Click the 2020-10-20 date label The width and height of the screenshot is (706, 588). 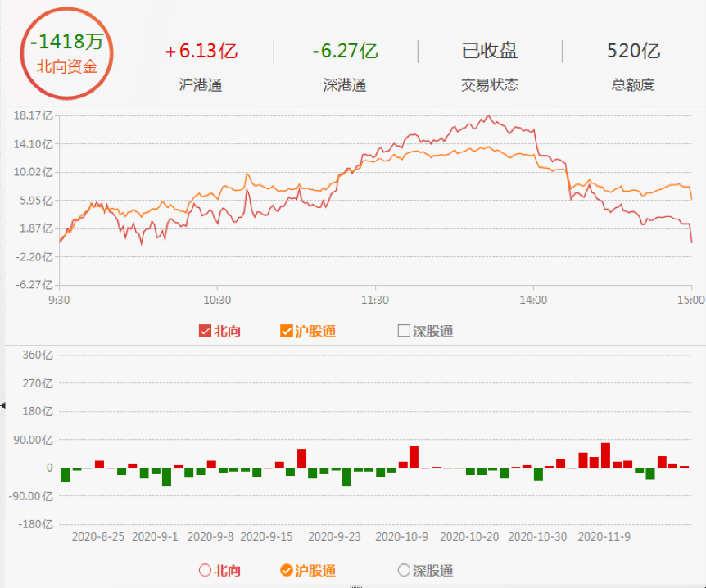tap(469, 536)
